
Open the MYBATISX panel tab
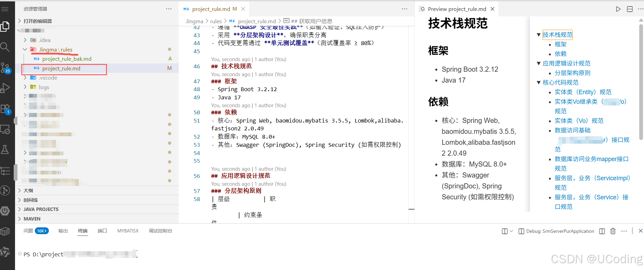(128, 231)
